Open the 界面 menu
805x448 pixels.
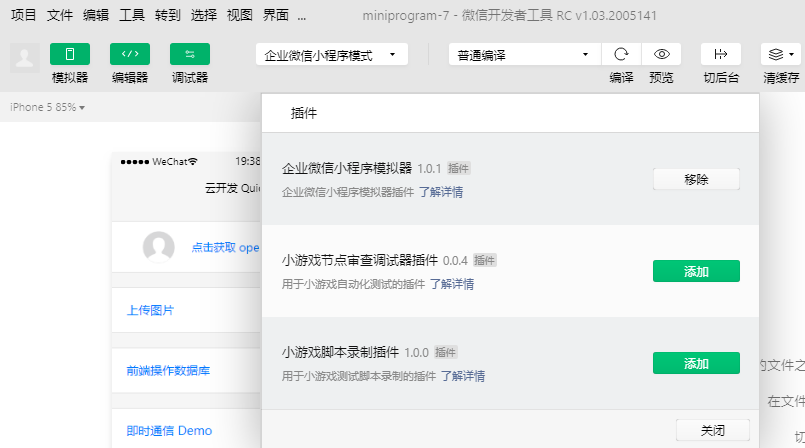275,15
